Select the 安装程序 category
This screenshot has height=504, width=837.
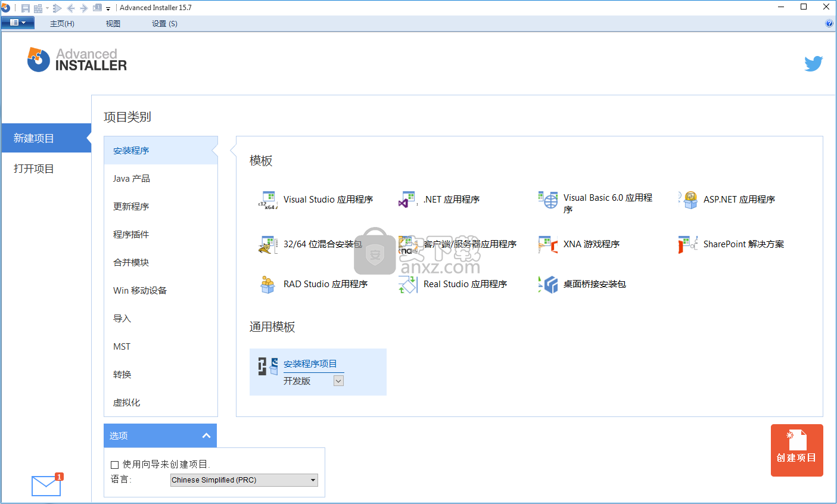(x=161, y=151)
